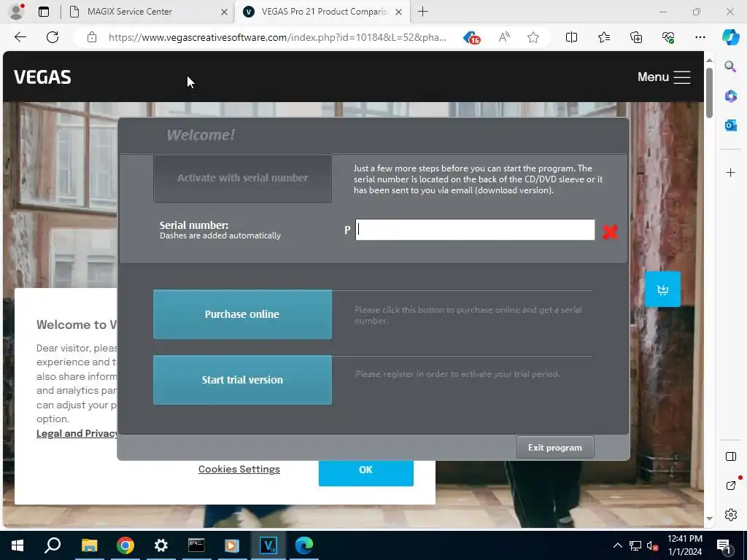This screenshot has height=560, width=747.
Task: Click the Edge profile avatar icon
Action: 17,12
